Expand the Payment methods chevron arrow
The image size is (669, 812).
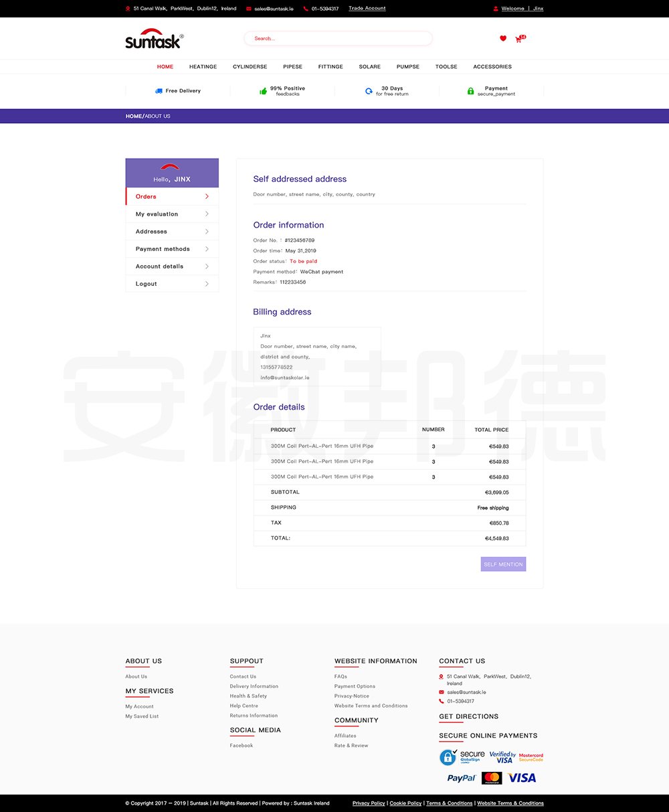pos(207,249)
